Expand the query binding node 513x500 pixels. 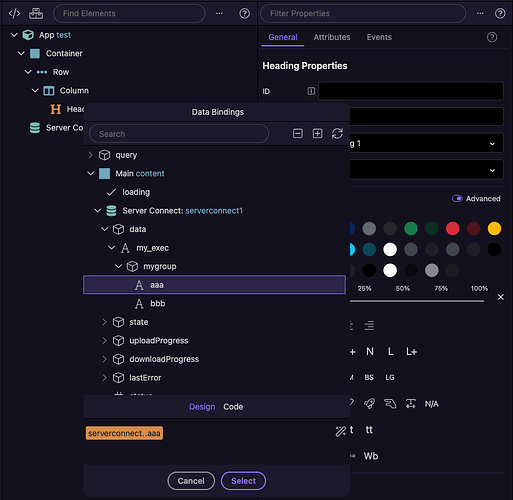90,155
